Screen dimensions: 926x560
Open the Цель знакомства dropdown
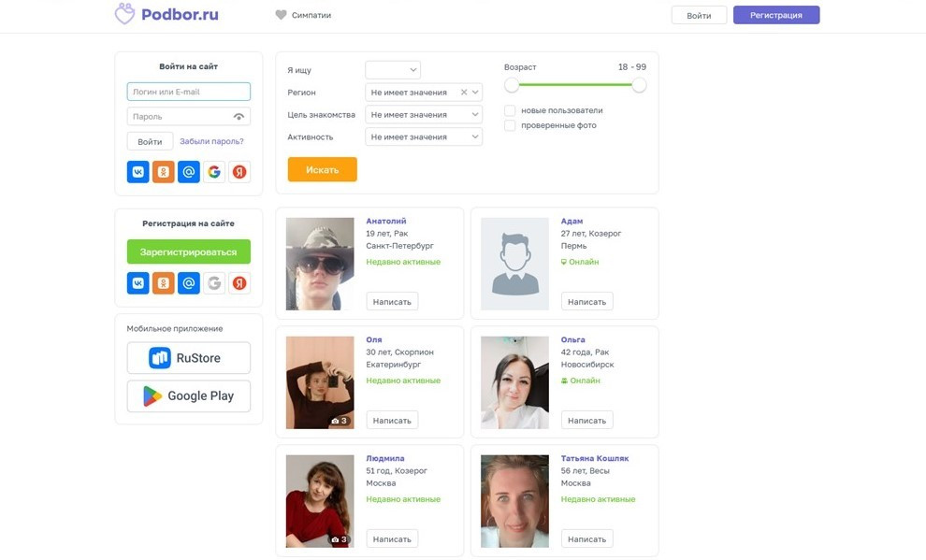coord(424,114)
